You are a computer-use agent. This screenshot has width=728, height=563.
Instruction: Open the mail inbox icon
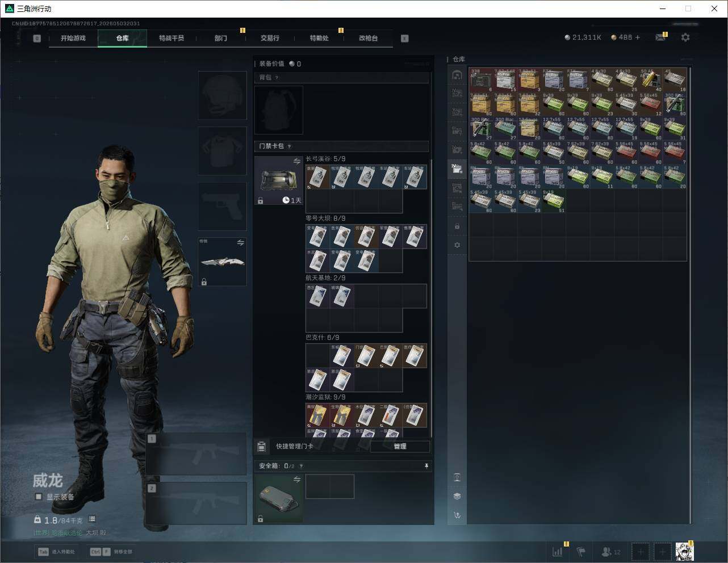tap(660, 37)
